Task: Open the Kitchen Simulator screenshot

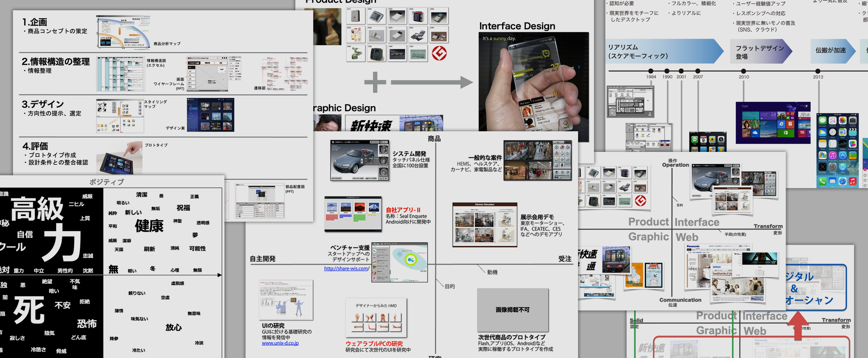Action: pos(485,225)
